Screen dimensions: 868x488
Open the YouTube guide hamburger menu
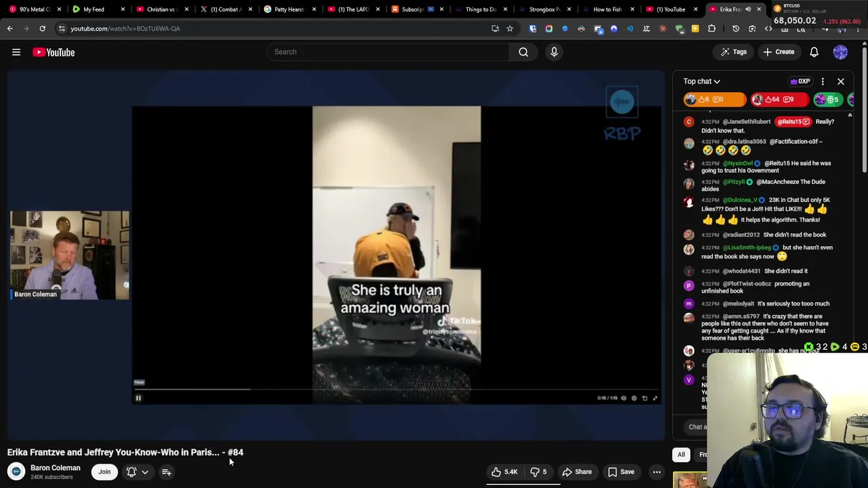click(x=16, y=52)
